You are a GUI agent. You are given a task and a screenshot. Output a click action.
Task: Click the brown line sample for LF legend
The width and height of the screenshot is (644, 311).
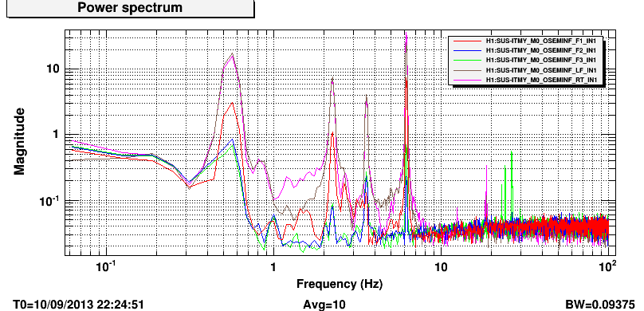point(466,70)
